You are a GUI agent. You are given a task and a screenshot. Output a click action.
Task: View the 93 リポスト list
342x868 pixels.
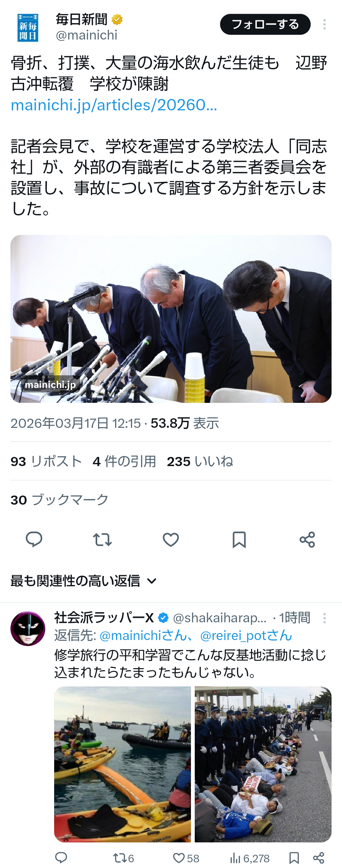click(x=46, y=461)
